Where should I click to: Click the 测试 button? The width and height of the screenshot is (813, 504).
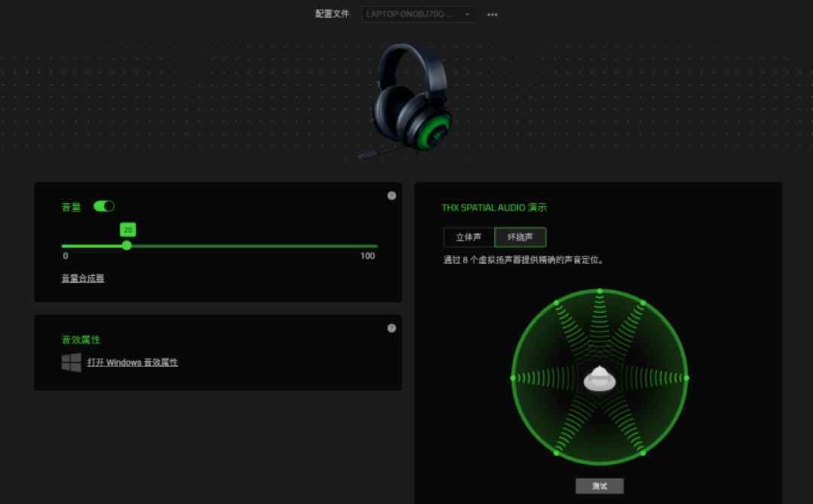599,486
